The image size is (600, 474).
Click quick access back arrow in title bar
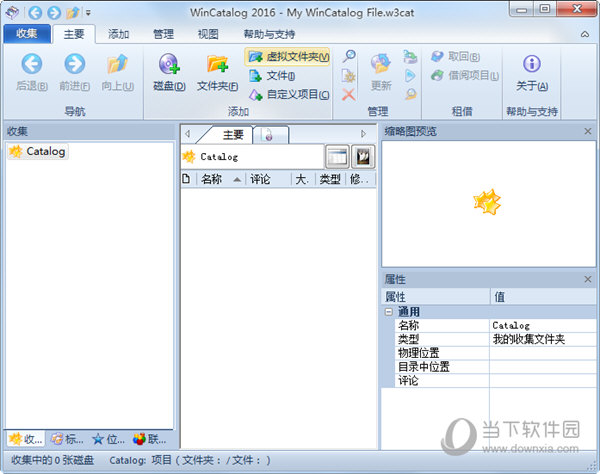pyautogui.click(x=35, y=13)
